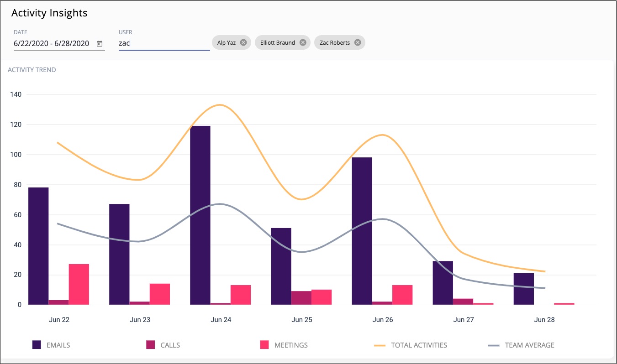Click the Meetings pink legend swatch
The image size is (617, 364).
(264, 345)
